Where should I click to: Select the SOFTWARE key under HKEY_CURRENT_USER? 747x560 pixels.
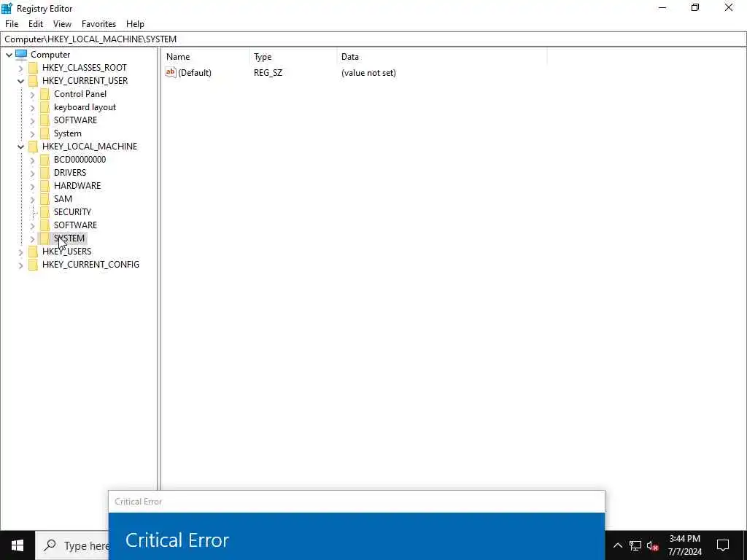click(x=75, y=120)
